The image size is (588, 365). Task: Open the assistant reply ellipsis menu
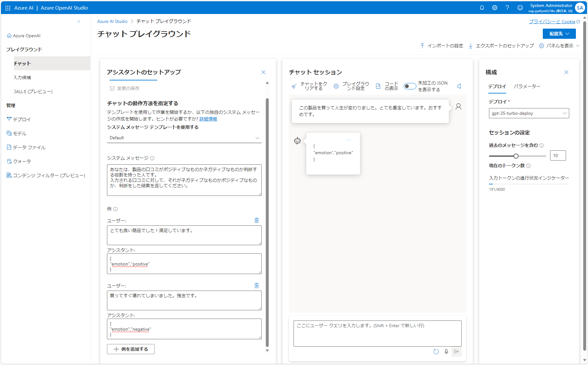pos(349,140)
